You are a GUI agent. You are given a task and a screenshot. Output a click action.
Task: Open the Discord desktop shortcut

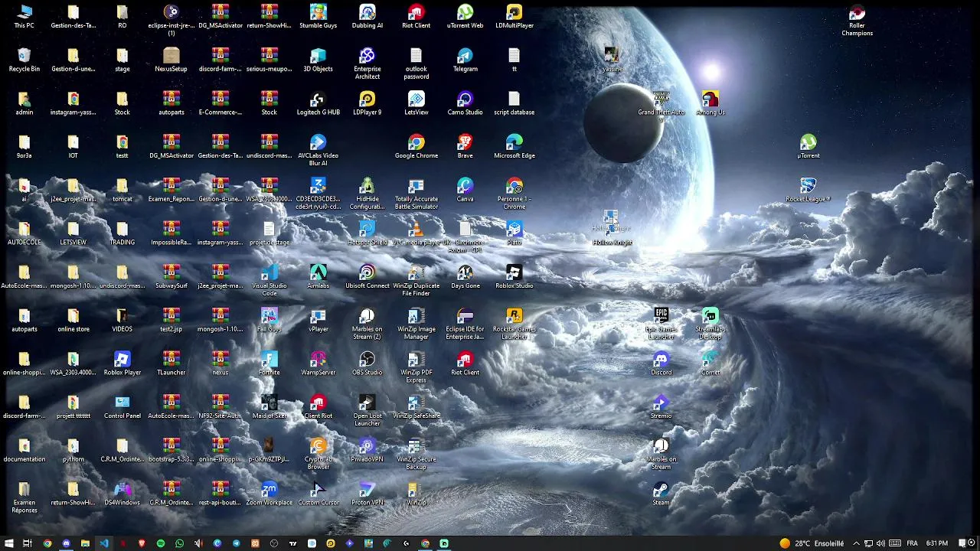[x=661, y=364]
